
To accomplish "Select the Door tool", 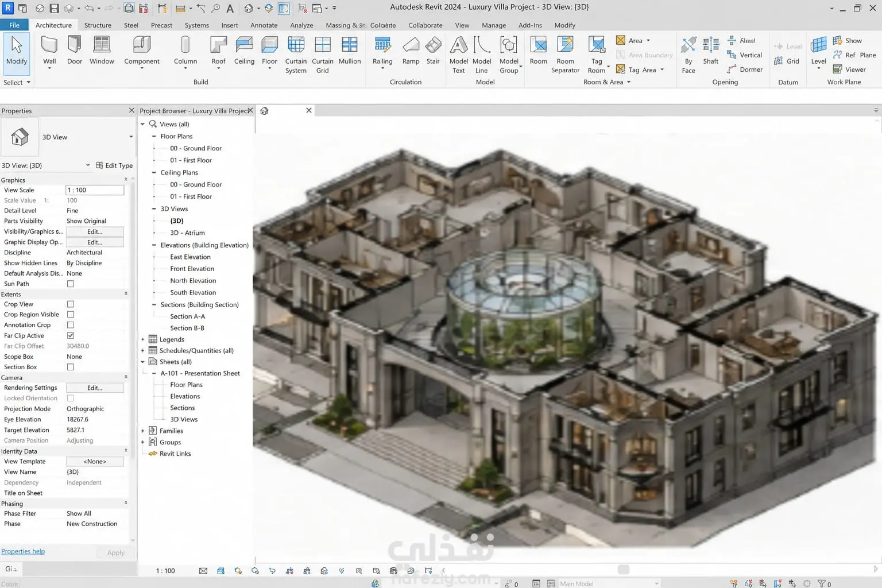I will pos(75,51).
